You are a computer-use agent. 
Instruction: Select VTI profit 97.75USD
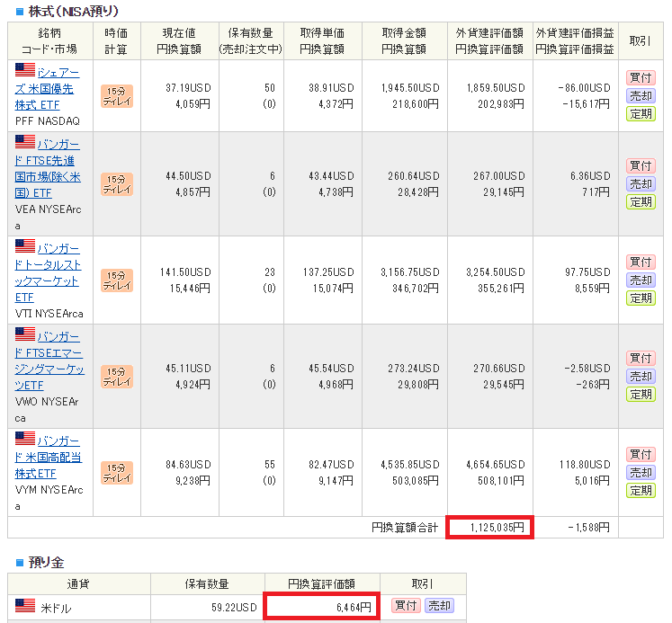[x=587, y=272]
